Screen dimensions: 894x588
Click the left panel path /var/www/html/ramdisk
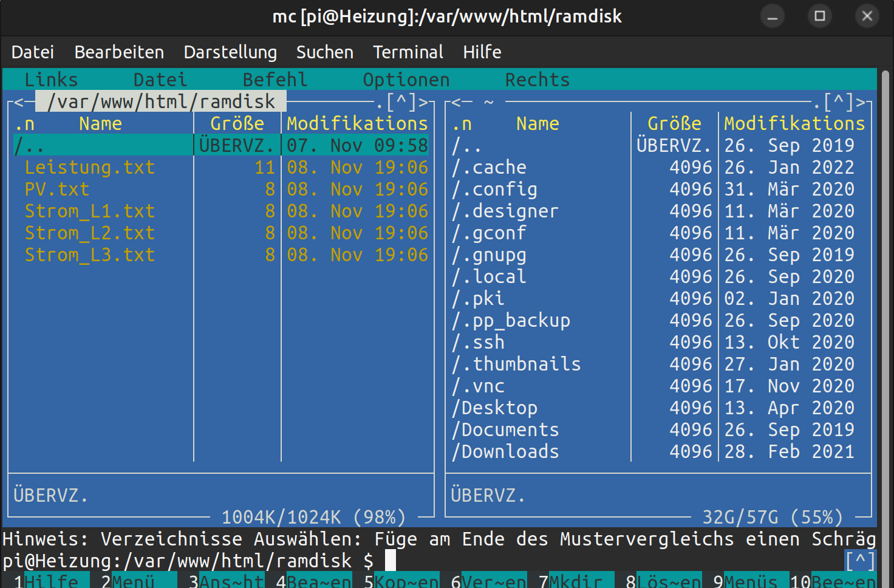[x=161, y=101]
